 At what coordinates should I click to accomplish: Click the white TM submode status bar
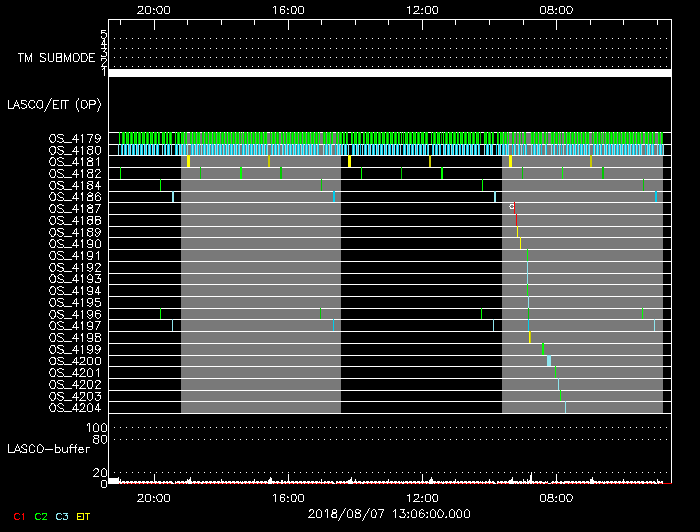coord(389,73)
